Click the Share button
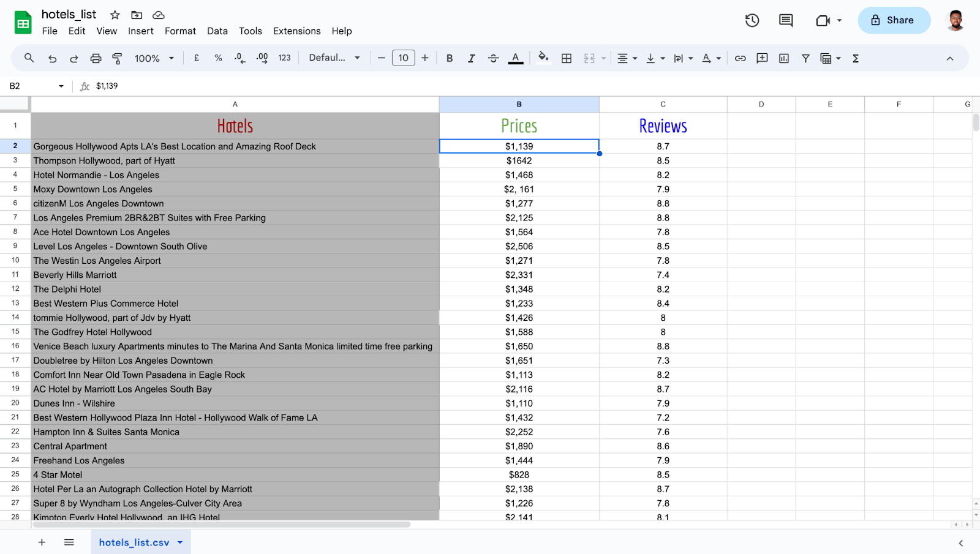The image size is (980, 554). tap(894, 20)
